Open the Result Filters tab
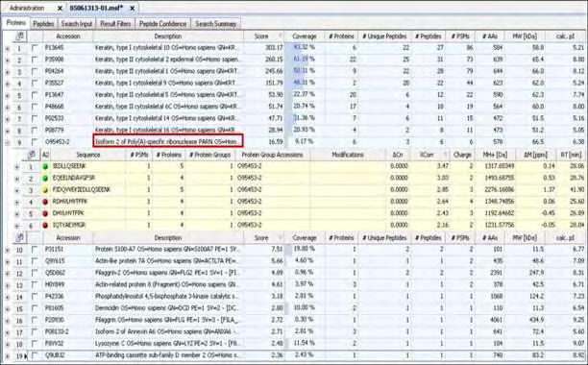 [x=115, y=24]
